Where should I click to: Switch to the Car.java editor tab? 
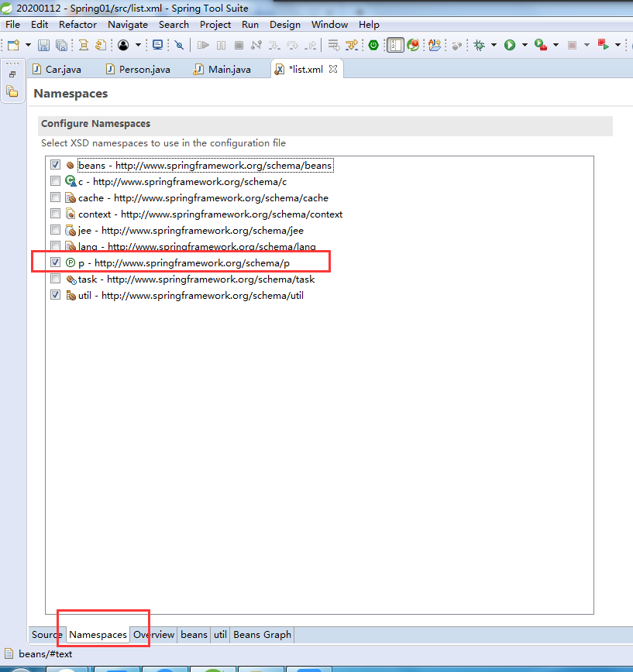57,70
